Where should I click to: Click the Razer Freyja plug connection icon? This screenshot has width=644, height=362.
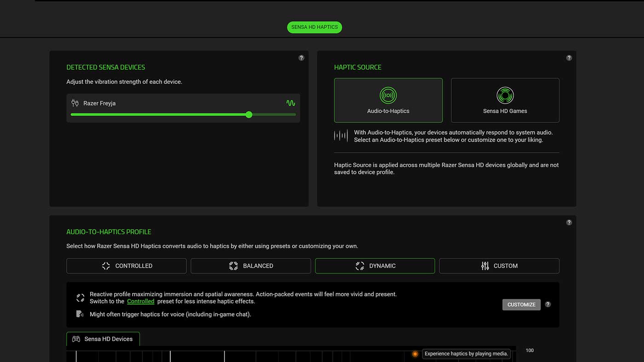pos(75,103)
